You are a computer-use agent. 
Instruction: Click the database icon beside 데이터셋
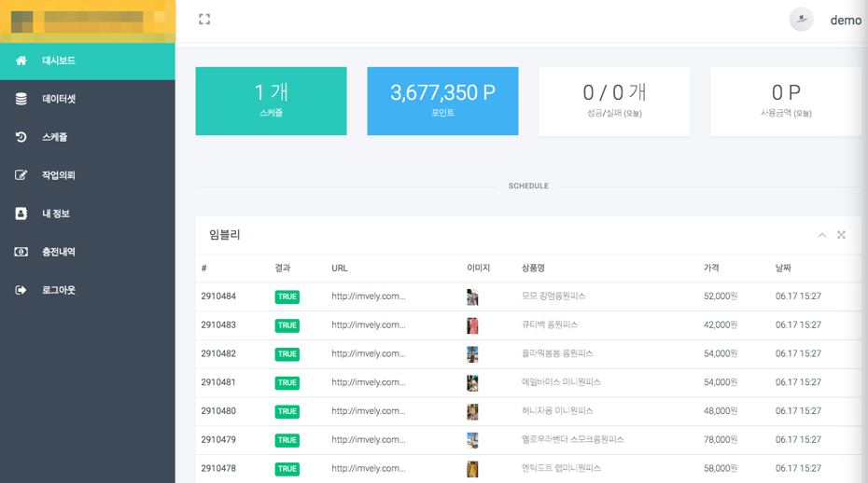(x=21, y=99)
